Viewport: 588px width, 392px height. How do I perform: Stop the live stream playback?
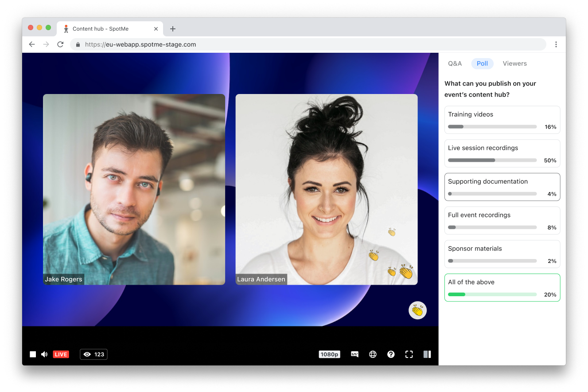(33, 354)
